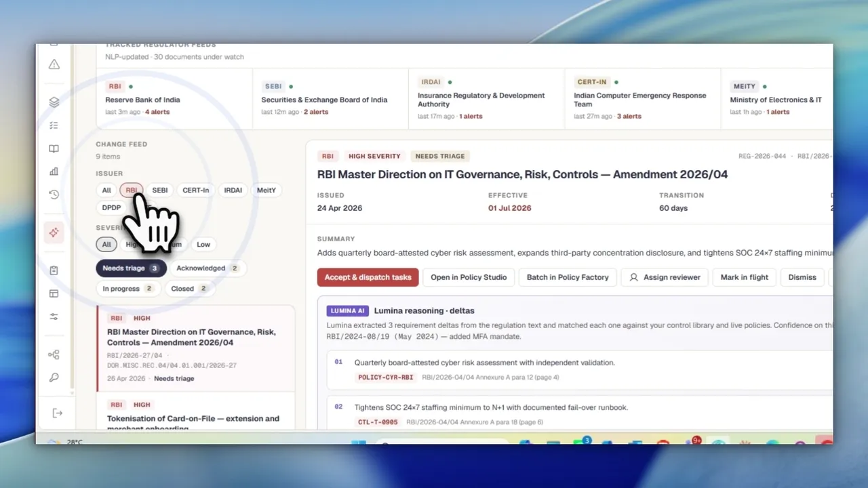This screenshot has width=868, height=488.
Task: Open the checklist tasks sidebar icon
Action: coord(54,125)
